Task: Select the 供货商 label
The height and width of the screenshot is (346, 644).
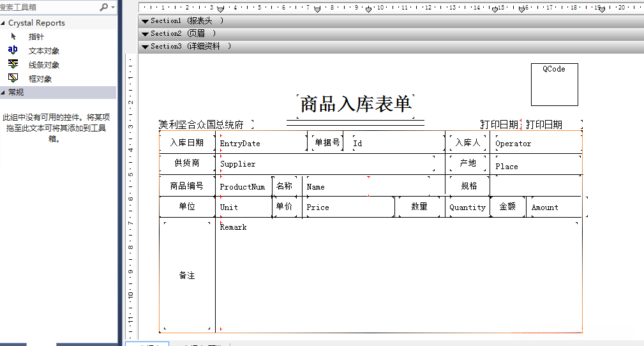Action: pyautogui.click(x=187, y=163)
